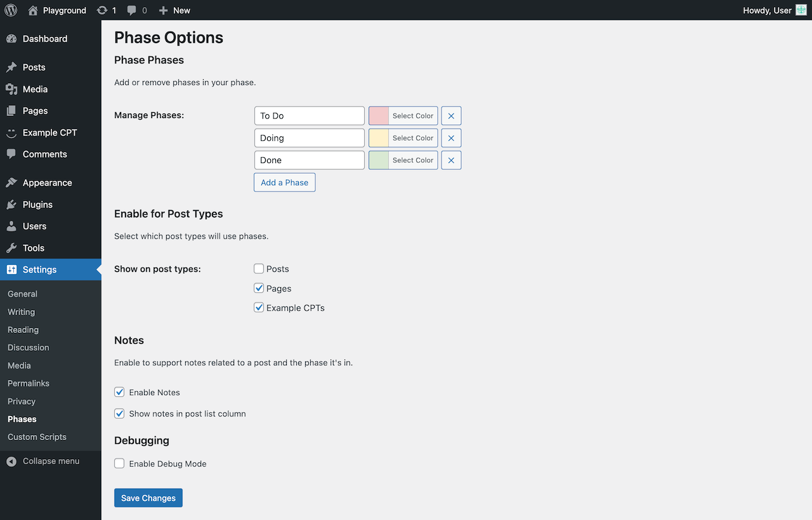Viewport: 812px width, 520px height.
Task: Click the Comments sidebar bubble icon
Action: click(11, 154)
